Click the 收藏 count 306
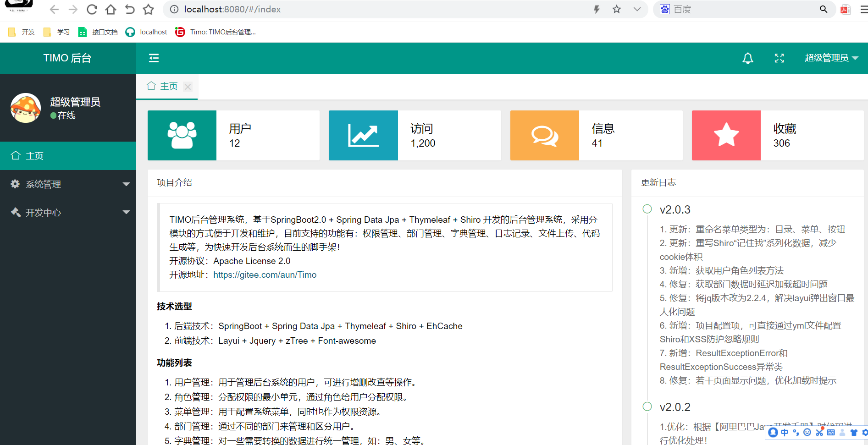 781,143
